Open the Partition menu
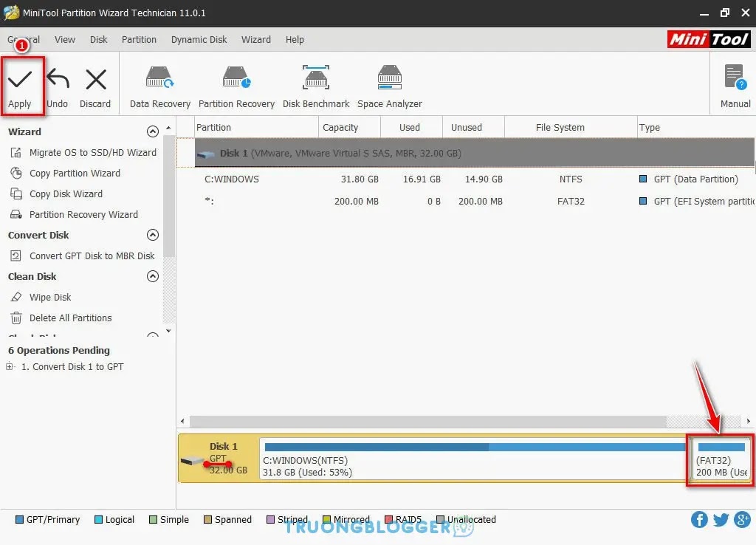 pos(139,40)
